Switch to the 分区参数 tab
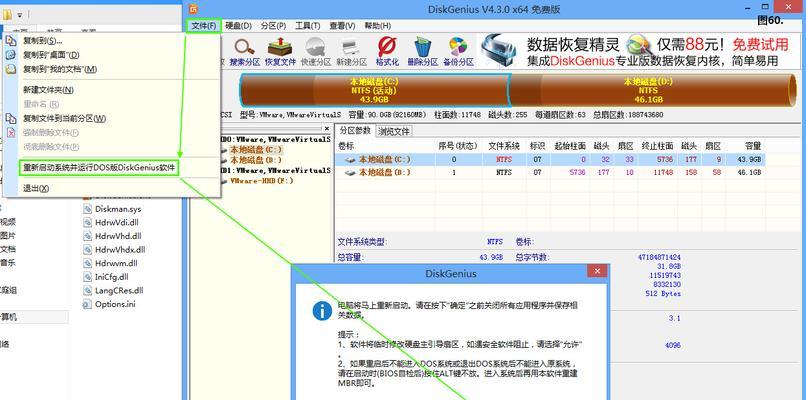Screen dimensions: 806x400 click(x=356, y=131)
